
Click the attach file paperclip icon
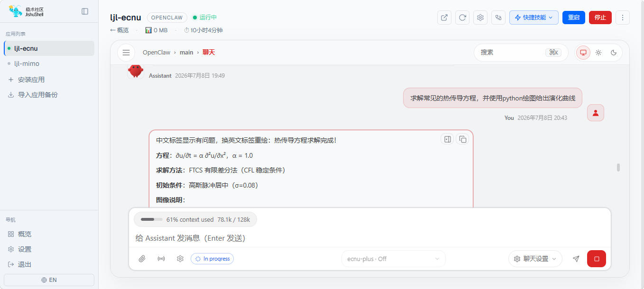tap(142, 259)
